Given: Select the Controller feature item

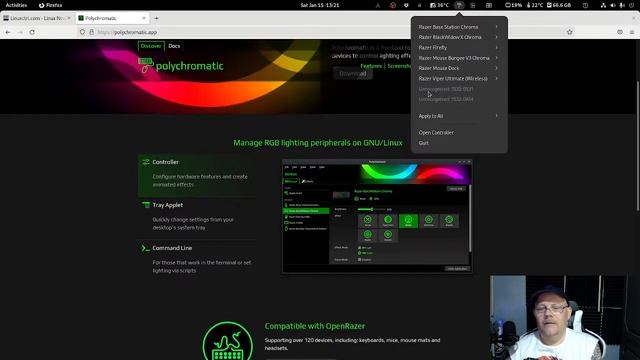Looking at the screenshot, I should [198, 175].
